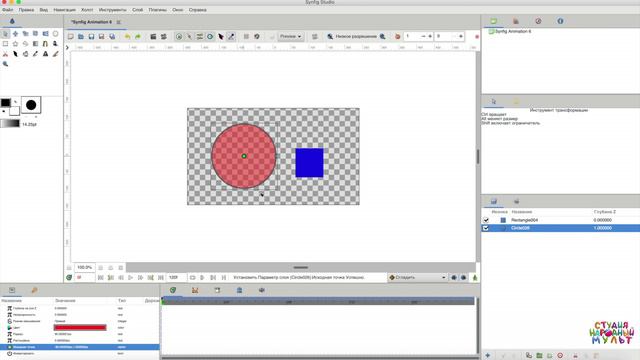The width and height of the screenshot is (640, 360).
Task: Open the render clapperboard icon
Action: [x=153, y=37]
